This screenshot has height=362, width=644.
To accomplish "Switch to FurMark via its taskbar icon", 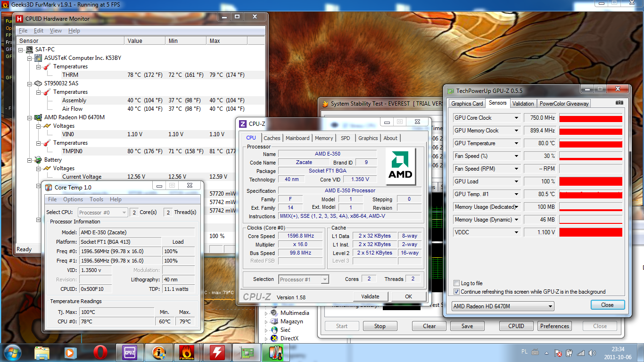I will [x=188, y=353].
